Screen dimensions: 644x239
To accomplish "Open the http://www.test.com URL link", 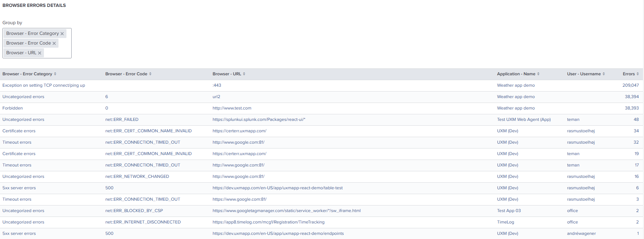I will [x=232, y=108].
